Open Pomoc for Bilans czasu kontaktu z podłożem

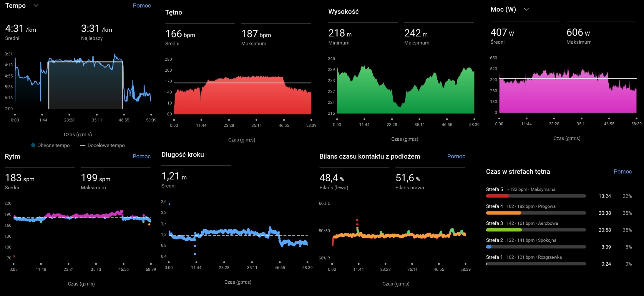pyautogui.click(x=456, y=156)
